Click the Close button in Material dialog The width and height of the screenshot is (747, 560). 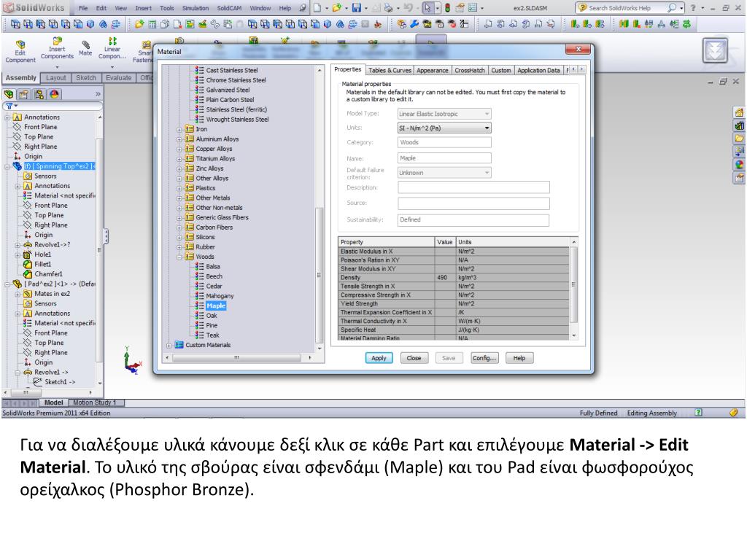(x=414, y=358)
